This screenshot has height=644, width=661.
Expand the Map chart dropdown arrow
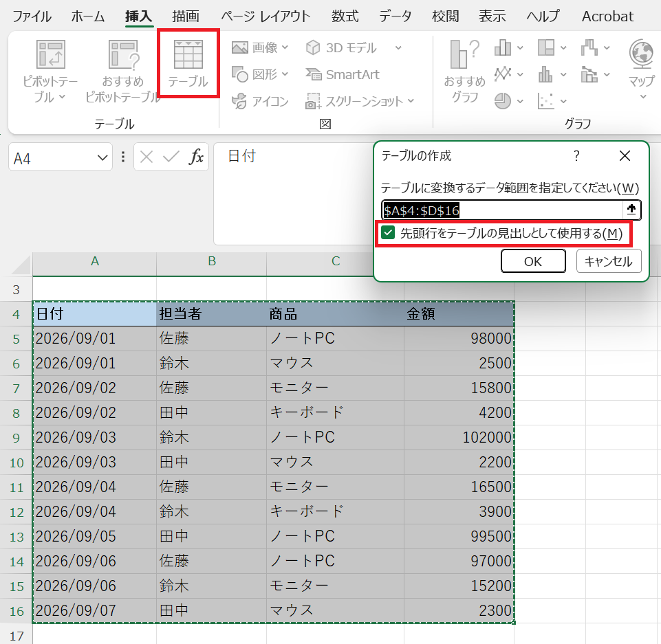(643, 97)
